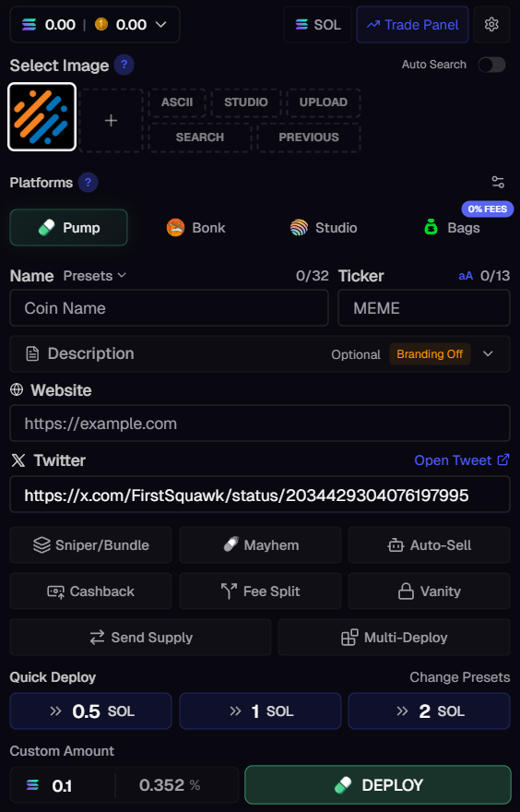This screenshot has width=520, height=812.
Task: Select the Bags platform with 0% fees
Action: point(453,227)
